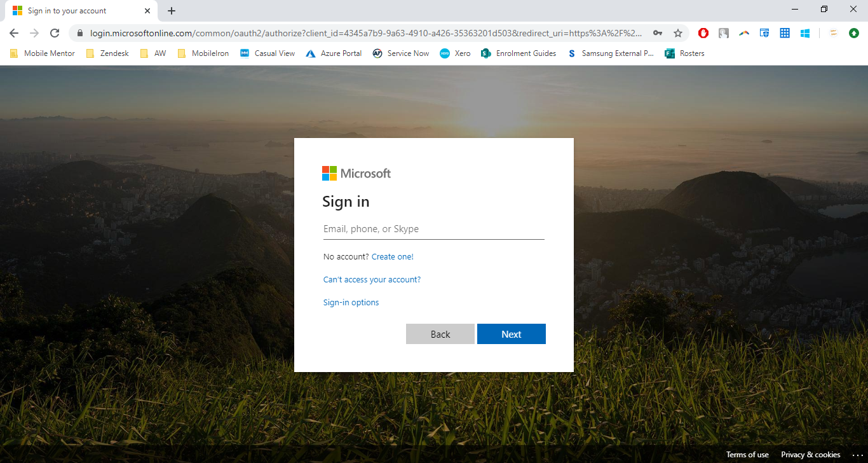Select the 'Sign in to your account' tab
The width and height of the screenshot is (868, 463).
coord(81,11)
